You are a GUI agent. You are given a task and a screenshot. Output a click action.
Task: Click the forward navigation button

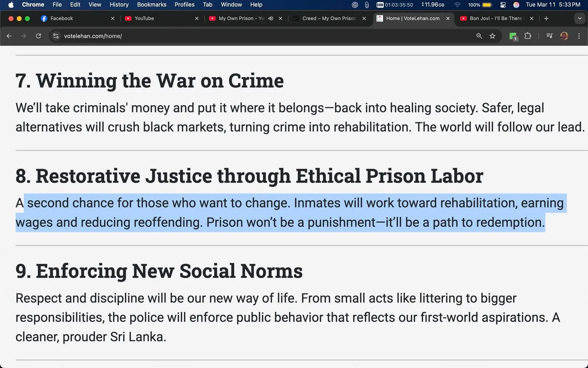click(x=24, y=36)
